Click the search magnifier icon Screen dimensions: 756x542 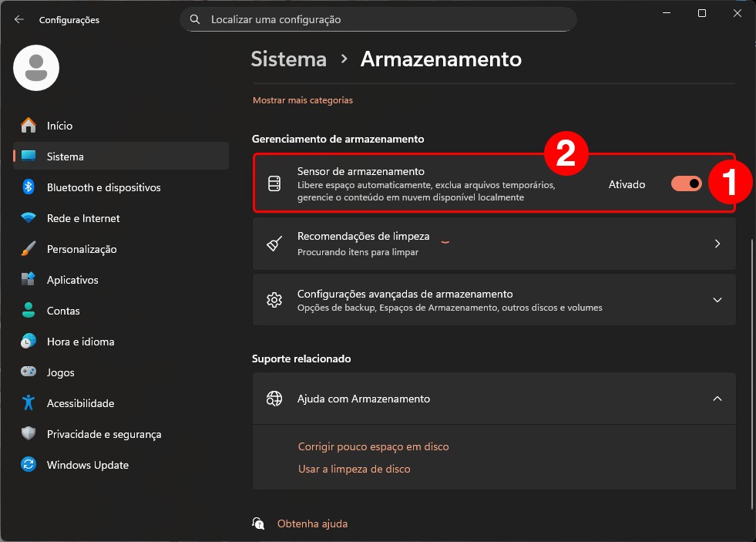pos(195,19)
